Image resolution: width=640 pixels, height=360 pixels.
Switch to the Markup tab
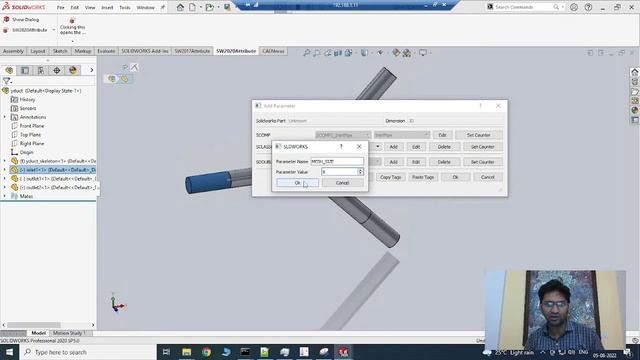pos(82,51)
